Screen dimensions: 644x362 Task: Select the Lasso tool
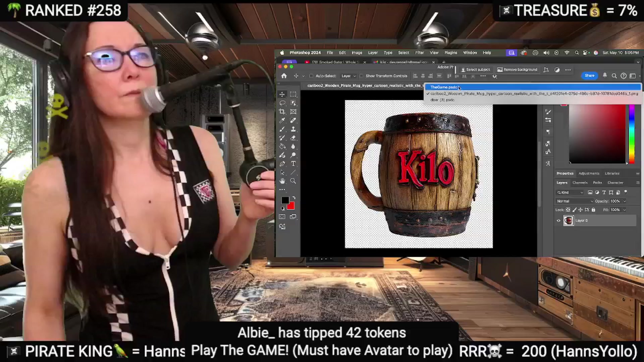(282, 103)
